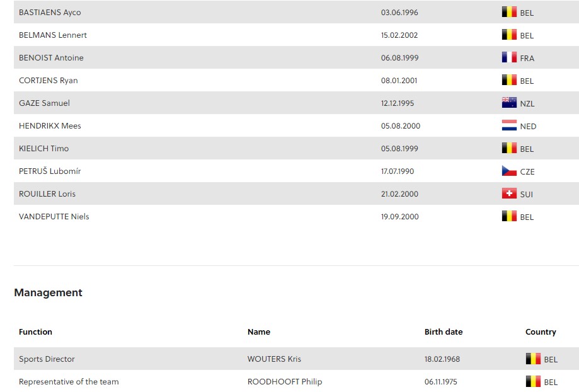The width and height of the screenshot is (579, 392).
Task: Select rider name BELMANS Lennert
Action: (53, 35)
